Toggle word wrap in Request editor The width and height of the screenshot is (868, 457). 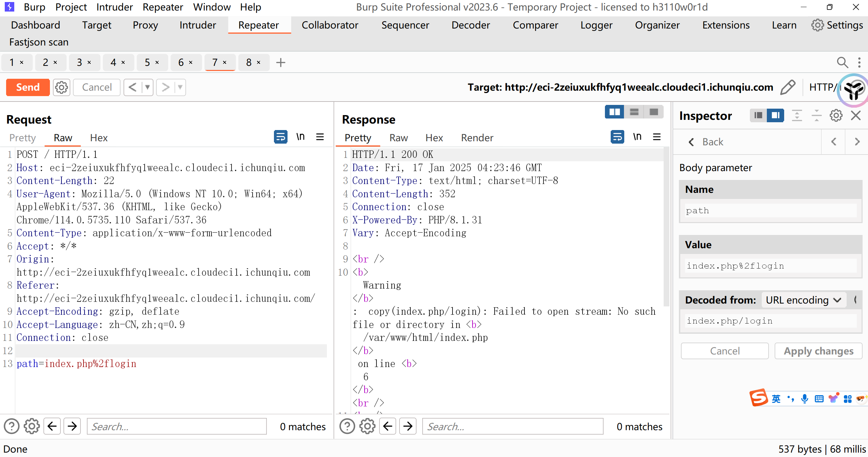tap(281, 137)
